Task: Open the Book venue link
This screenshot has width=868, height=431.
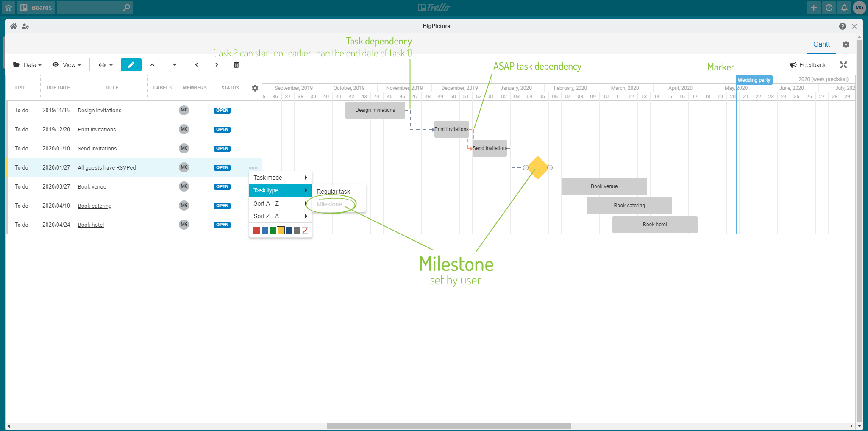Action: tap(92, 187)
